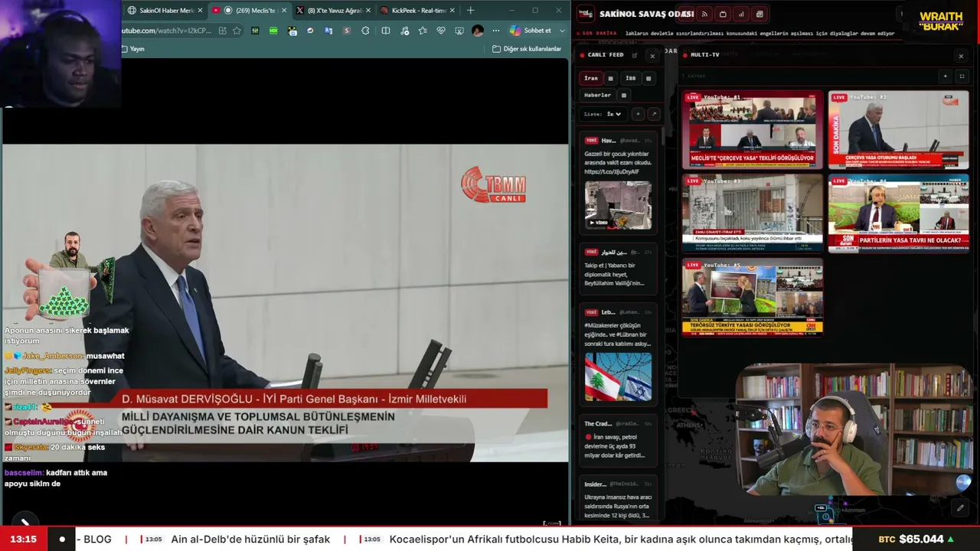Open browser Settings and more menu
The image size is (980, 551).
[496, 31]
